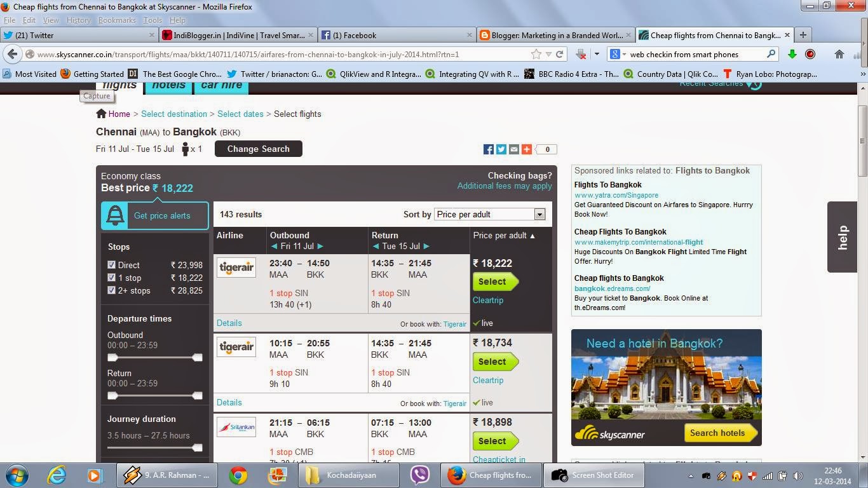Viewport: 868px width, 488px height.
Task: Click the Skyscanner Home house icon
Action: coord(101,114)
